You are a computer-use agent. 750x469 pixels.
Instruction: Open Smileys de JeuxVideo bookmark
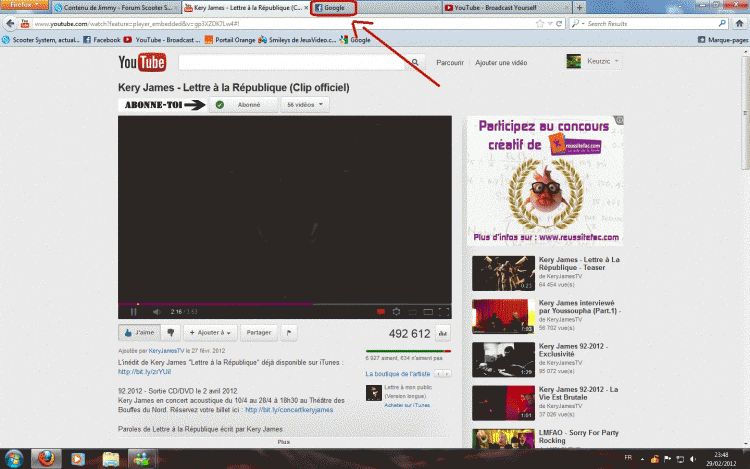coord(297,40)
